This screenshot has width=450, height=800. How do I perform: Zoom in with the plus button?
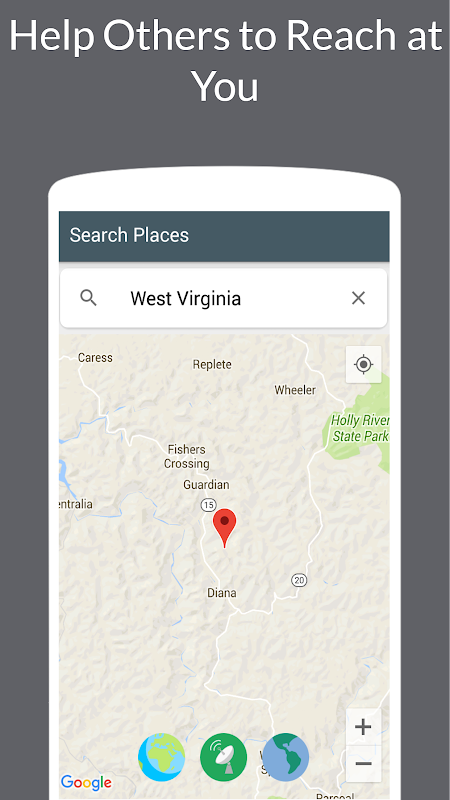pos(363,727)
